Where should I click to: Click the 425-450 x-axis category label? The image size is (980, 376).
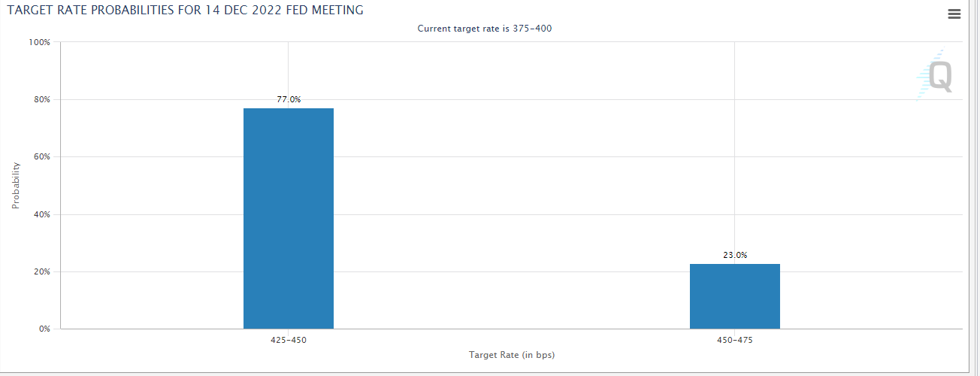[x=289, y=340]
